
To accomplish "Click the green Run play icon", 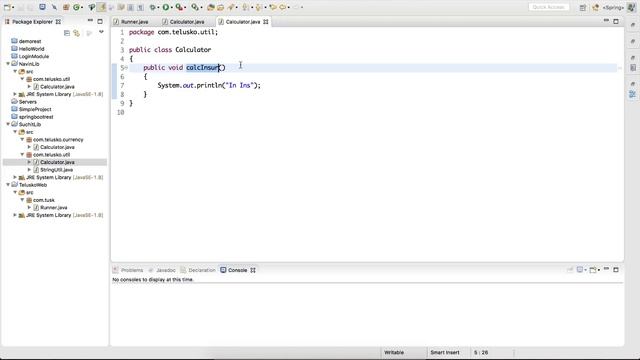I will 166,7.
